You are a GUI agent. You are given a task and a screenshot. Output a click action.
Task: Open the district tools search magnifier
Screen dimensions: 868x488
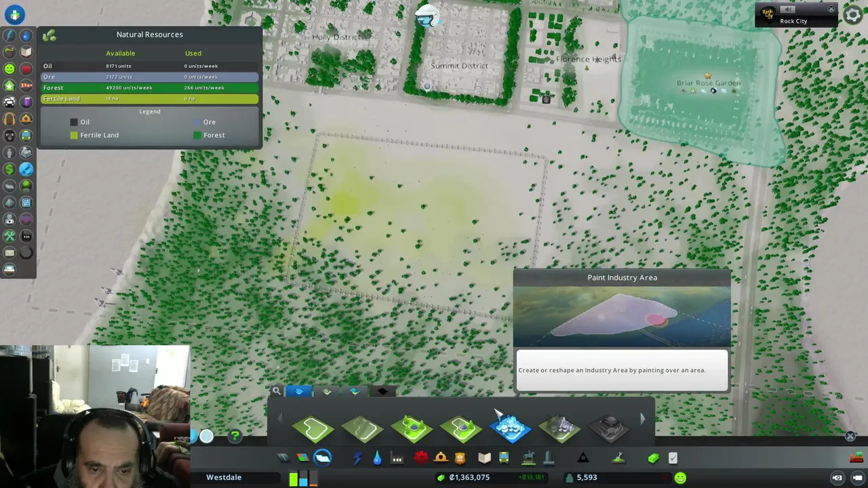(x=277, y=391)
